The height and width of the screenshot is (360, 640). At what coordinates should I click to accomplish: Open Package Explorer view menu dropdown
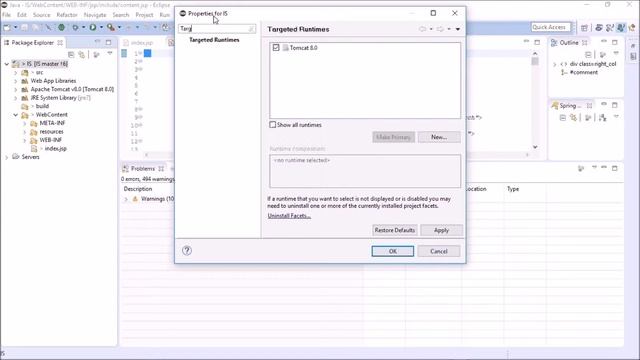click(x=109, y=54)
